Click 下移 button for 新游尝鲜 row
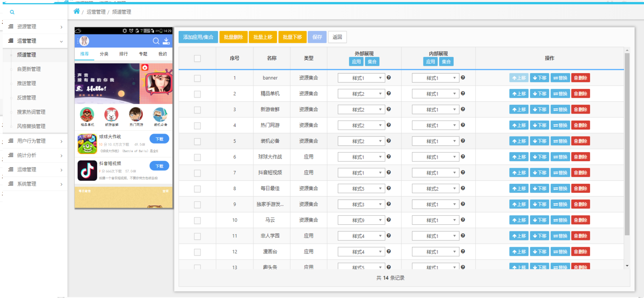This screenshot has height=298, width=644. 539,110
